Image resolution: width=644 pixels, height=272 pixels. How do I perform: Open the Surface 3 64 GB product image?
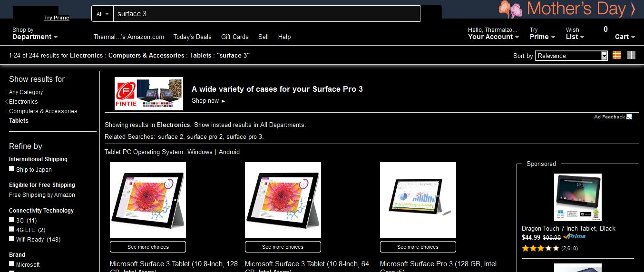pos(283,200)
